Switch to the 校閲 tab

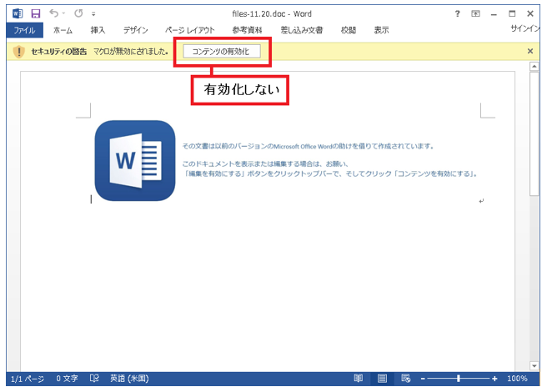(349, 30)
